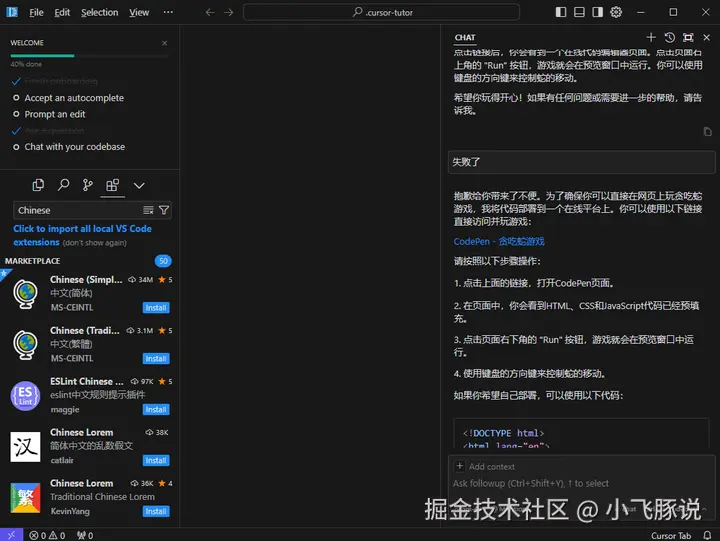The width and height of the screenshot is (720, 541).
Task: Import all local VS Code extensions link
Action: 82,235
